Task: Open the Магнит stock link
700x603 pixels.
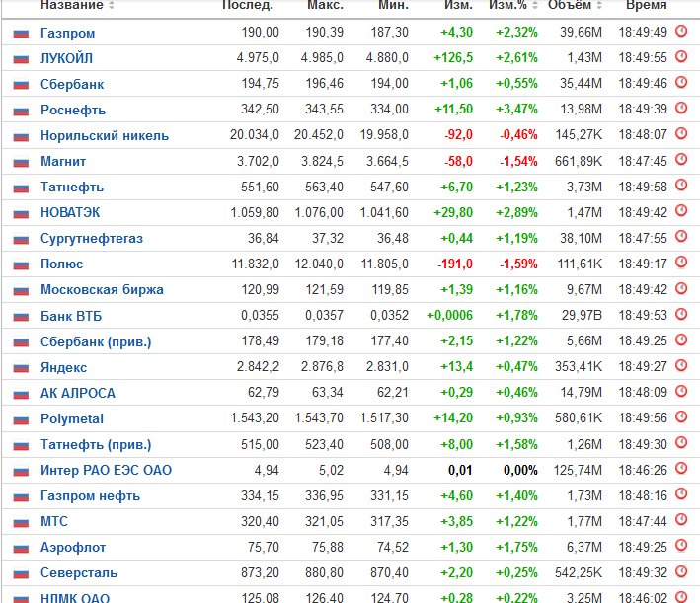Action: 63,161
